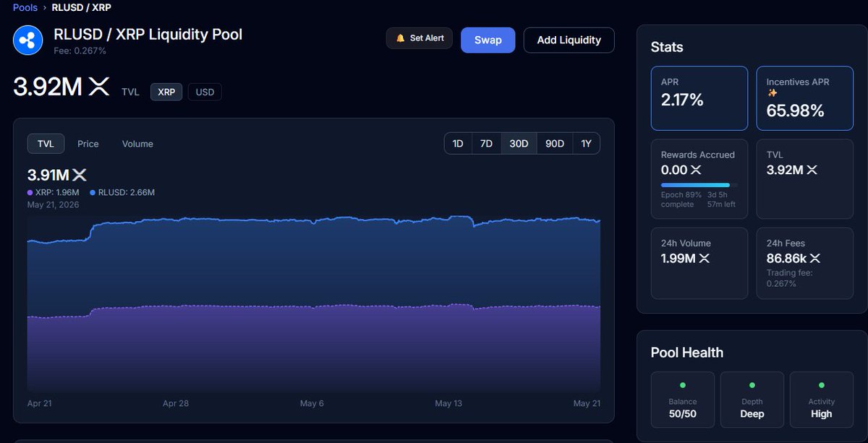The image size is (868, 443).
Task: Click the 'May 13' axis label
Action: coord(448,403)
